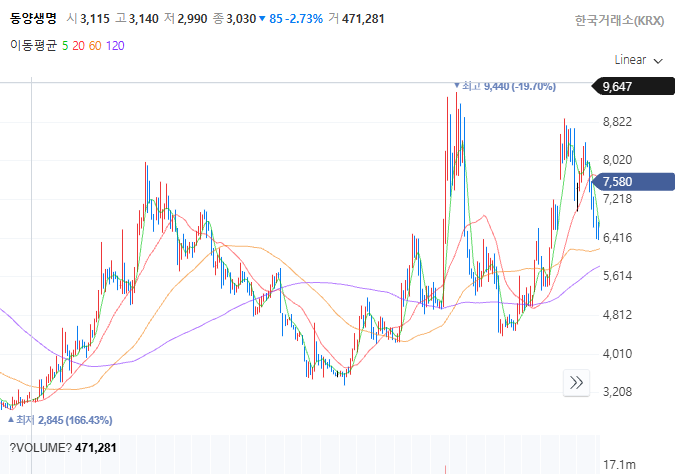Image resolution: width=681 pixels, height=474 pixels.
Task: Click the 한국거래소(KRX) exchange label
Action: coord(619,20)
